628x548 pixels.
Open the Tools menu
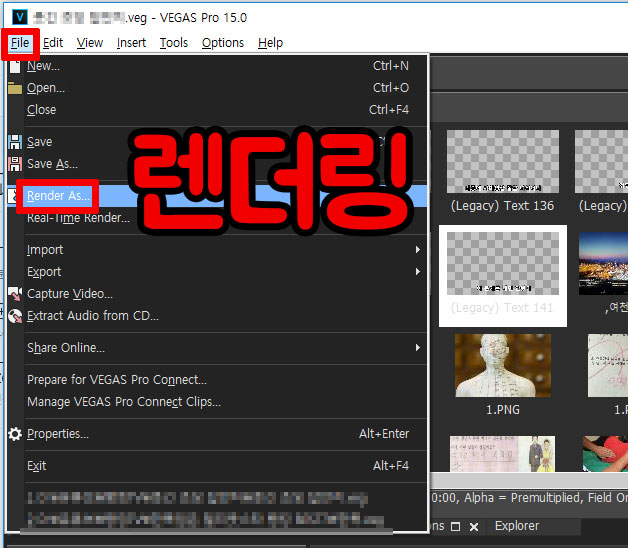pos(173,42)
